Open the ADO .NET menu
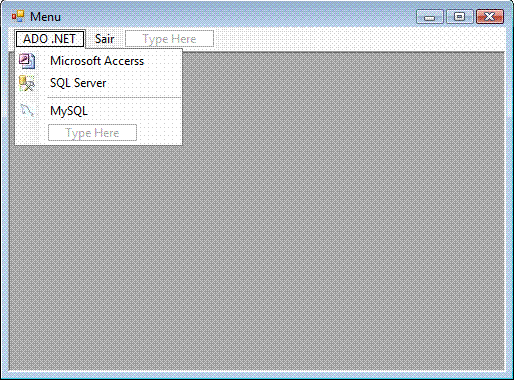515x381 pixels. pyautogui.click(x=50, y=39)
